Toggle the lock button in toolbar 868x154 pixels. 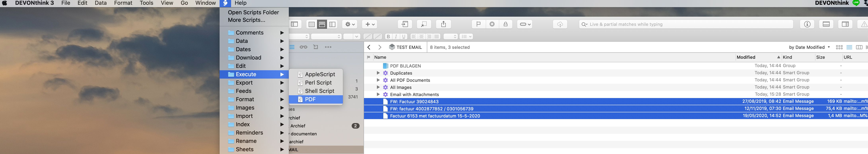(505, 24)
